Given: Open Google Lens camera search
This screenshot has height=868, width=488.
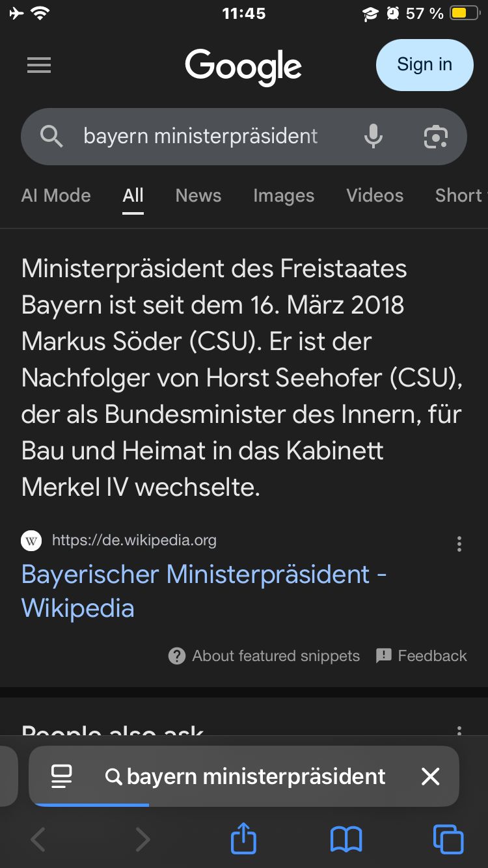Looking at the screenshot, I should click(435, 136).
